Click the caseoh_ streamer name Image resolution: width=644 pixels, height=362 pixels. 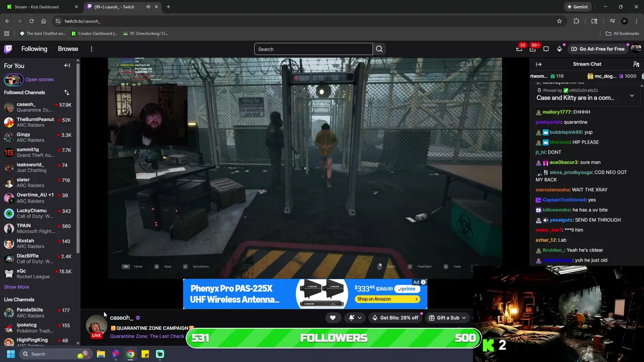tap(121, 318)
